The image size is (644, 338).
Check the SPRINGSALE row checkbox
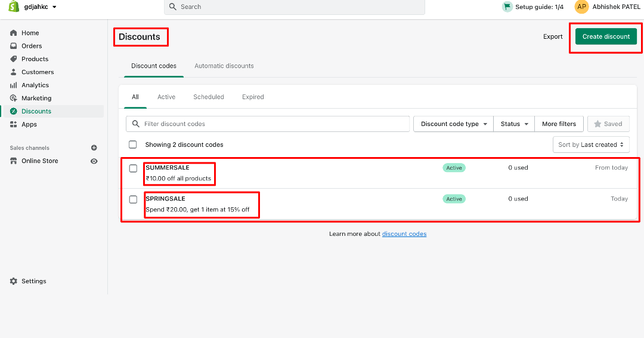(x=133, y=199)
